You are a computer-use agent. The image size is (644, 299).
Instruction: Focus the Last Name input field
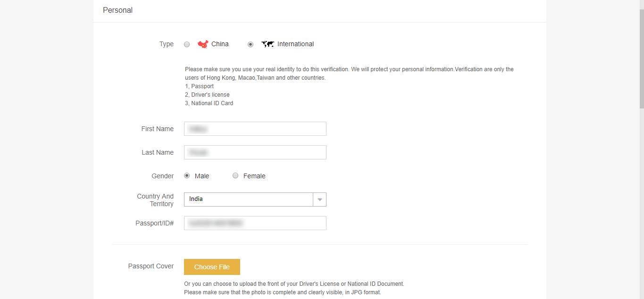point(255,152)
